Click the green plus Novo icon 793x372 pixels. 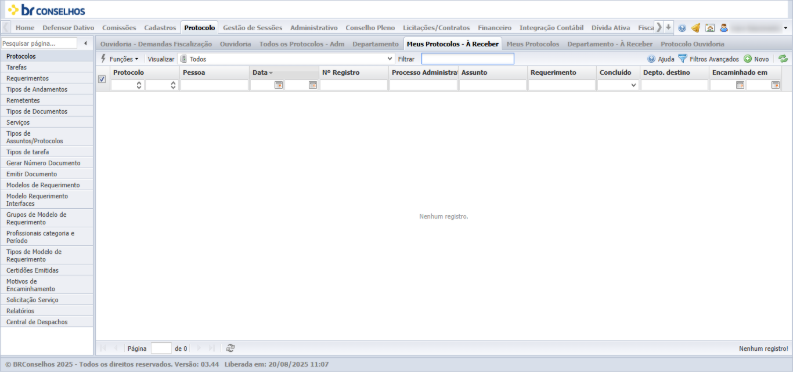coord(747,59)
